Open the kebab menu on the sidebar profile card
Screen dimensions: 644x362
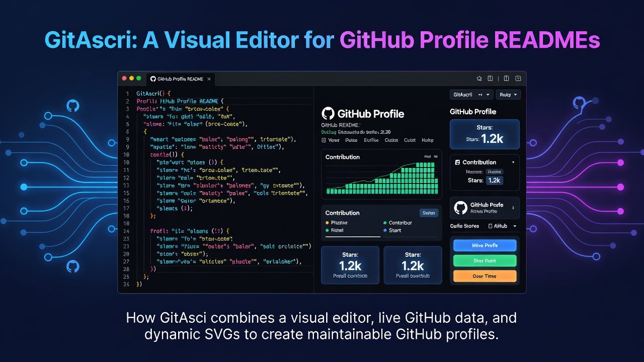[x=513, y=208]
